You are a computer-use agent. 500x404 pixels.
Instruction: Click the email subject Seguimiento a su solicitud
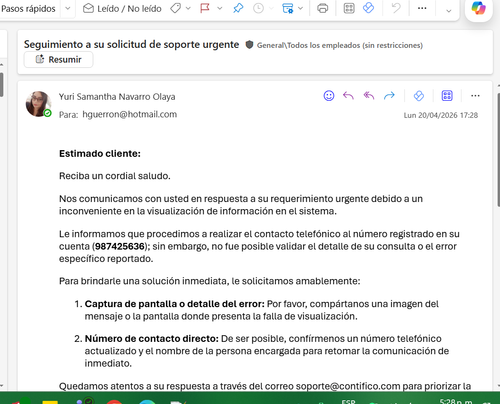pyautogui.click(x=131, y=44)
